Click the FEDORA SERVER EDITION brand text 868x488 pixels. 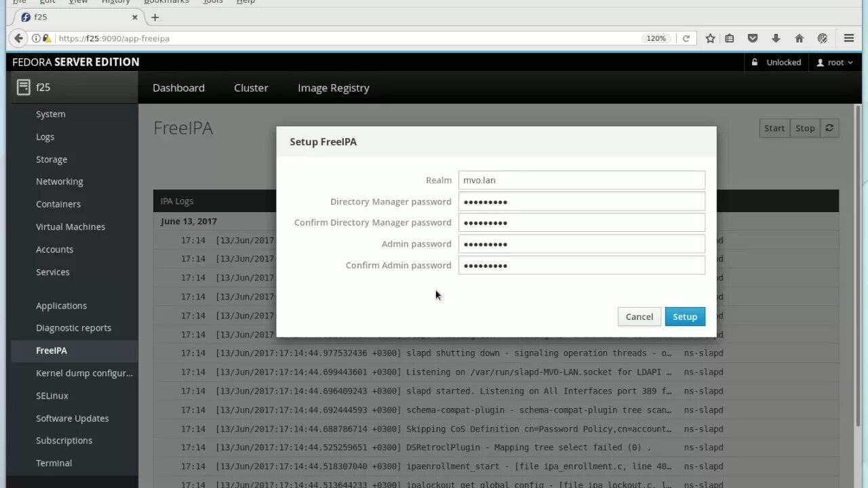(x=76, y=62)
